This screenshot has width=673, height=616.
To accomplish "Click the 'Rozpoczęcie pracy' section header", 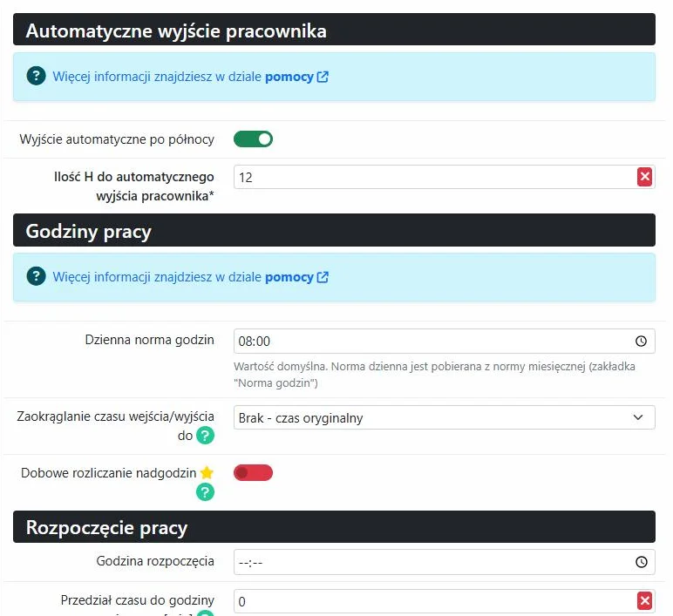I will (334, 527).
